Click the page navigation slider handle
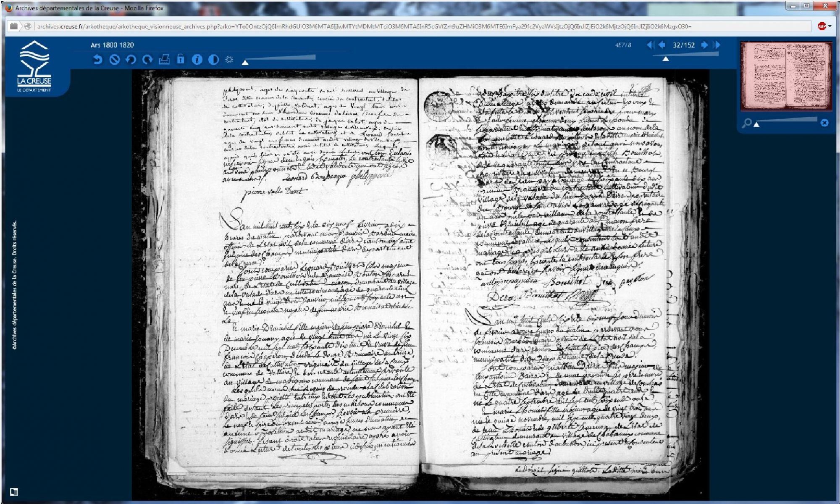 click(x=666, y=59)
